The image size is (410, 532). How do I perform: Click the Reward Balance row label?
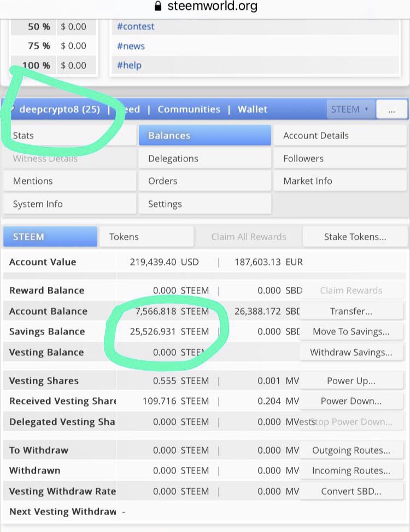pyautogui.click(x=47, y=291)
